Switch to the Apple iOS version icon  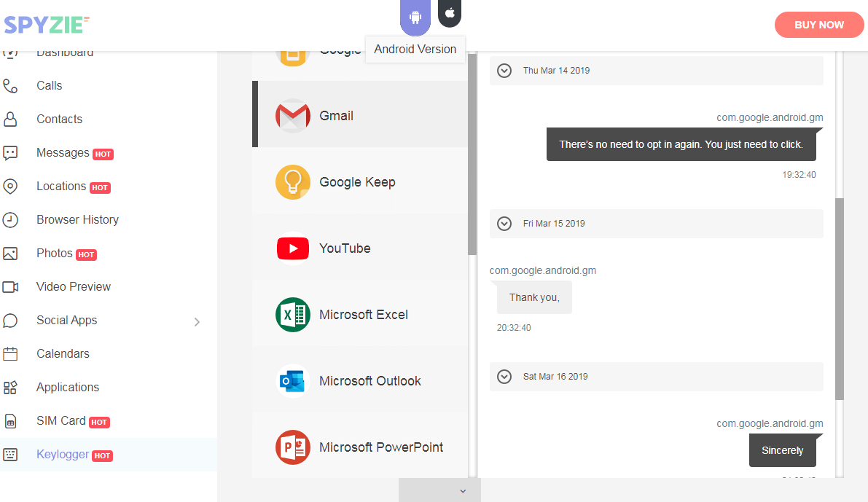[x=450, y=13]
